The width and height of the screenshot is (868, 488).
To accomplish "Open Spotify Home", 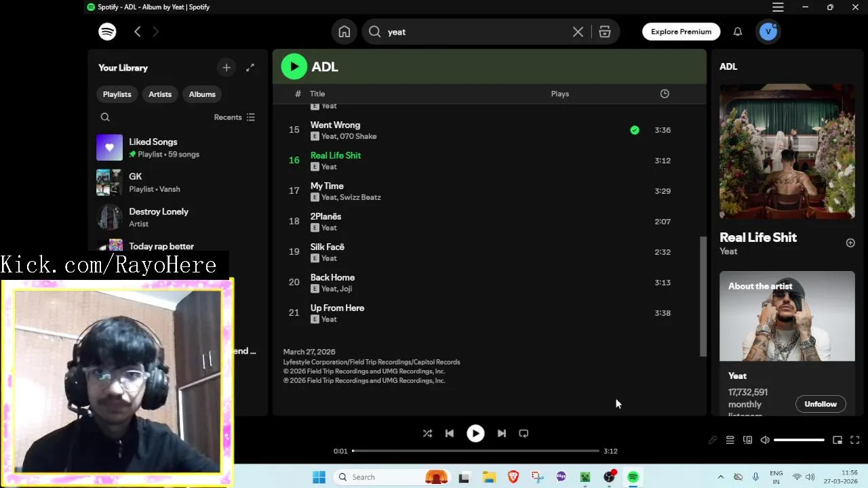I will (344, 32).
